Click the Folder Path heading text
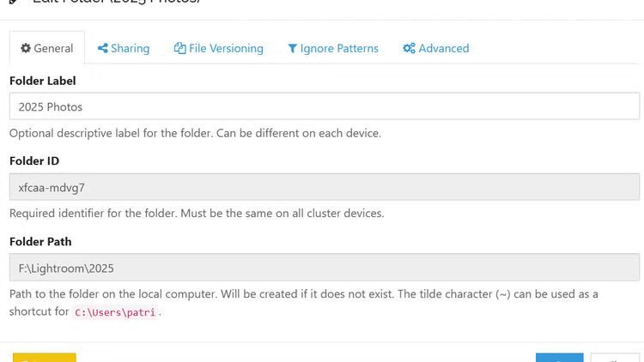Screen dimensions: 644x362 [40, 242]
